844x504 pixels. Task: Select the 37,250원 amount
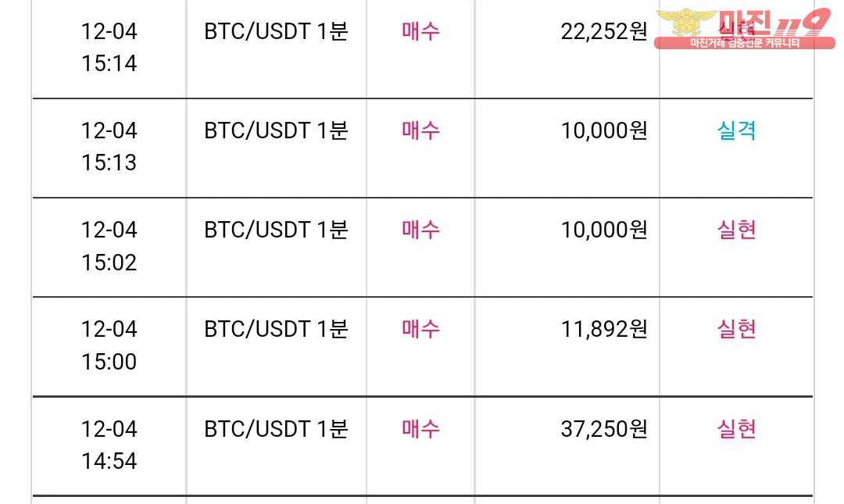pos(604,429)
